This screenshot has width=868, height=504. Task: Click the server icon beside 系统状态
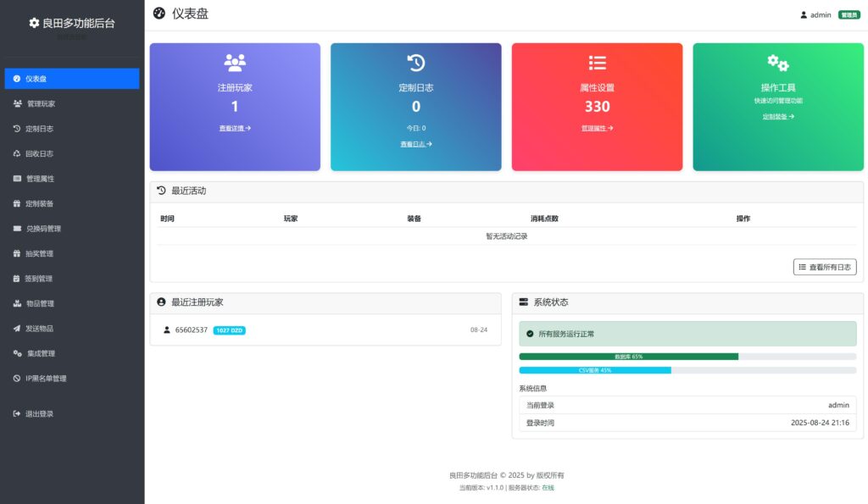click(524, 302)
